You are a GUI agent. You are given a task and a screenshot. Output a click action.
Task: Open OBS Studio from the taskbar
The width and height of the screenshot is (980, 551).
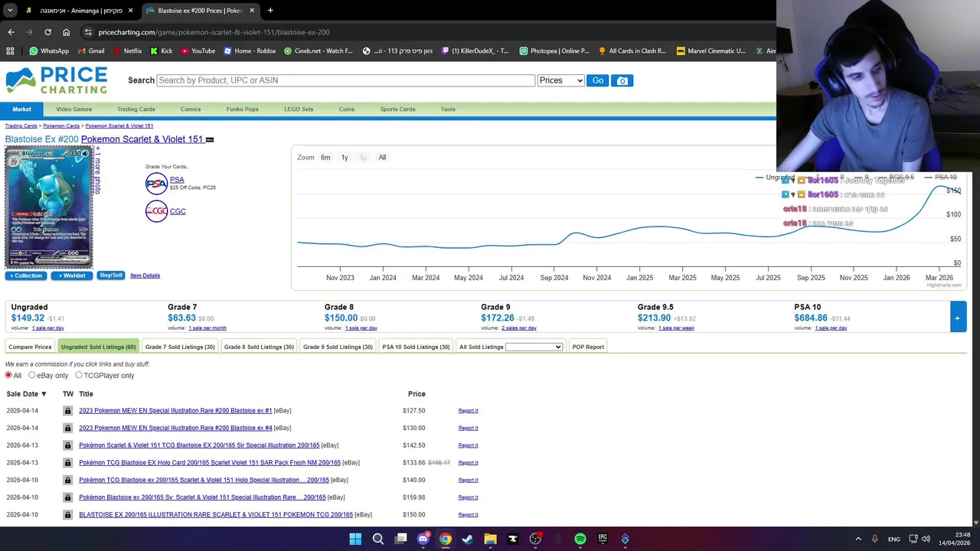tap(535, 539)
